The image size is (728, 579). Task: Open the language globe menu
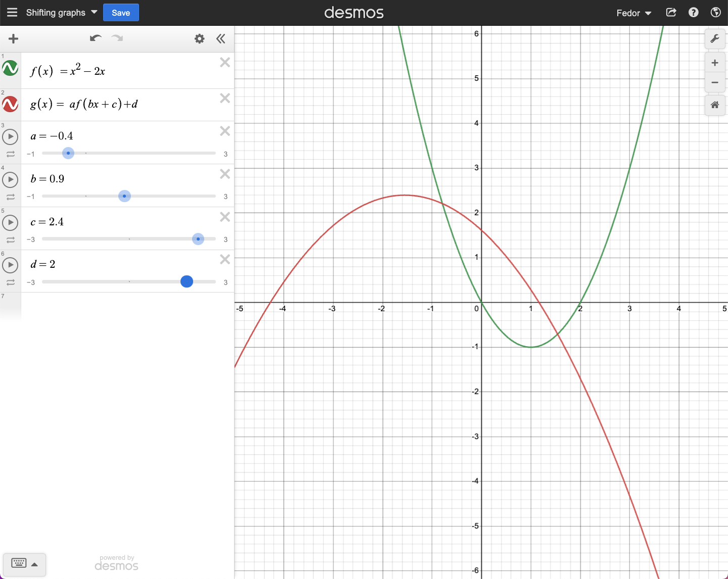click(x=715, y=13)
